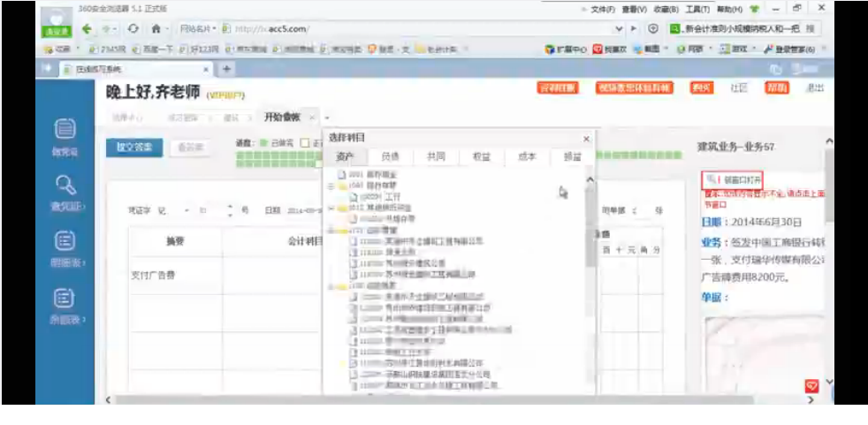Click the tab list icon left of page tab
Screen dimensions: 868x425
pyautogui.click(x=47, y=69)
